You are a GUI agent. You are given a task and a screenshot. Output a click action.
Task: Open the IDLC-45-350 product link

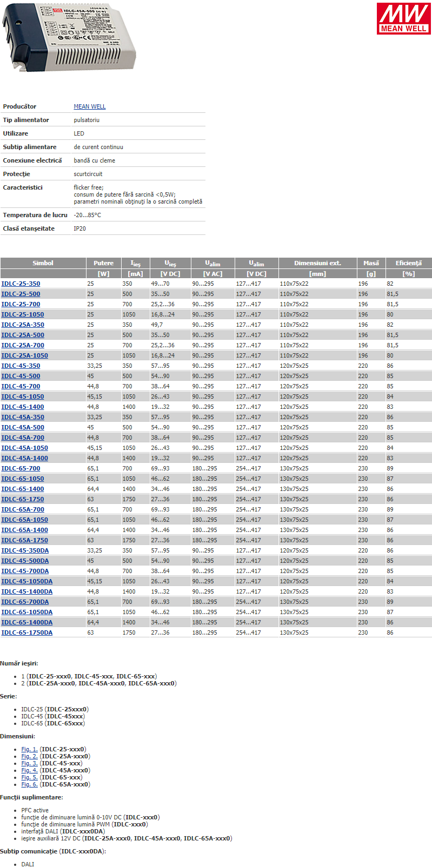[21, 366]
